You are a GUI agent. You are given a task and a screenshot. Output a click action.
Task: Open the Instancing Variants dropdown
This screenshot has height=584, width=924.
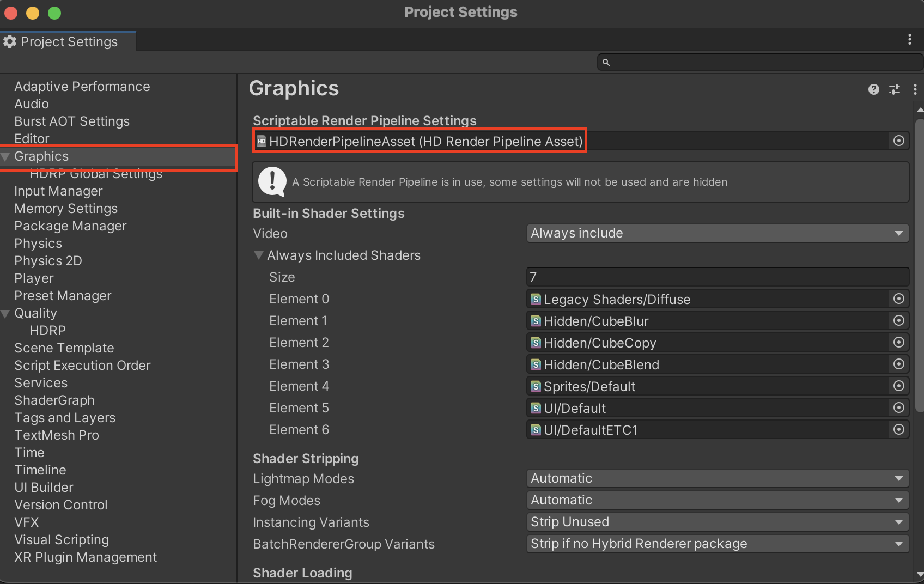tap(717, 522)
